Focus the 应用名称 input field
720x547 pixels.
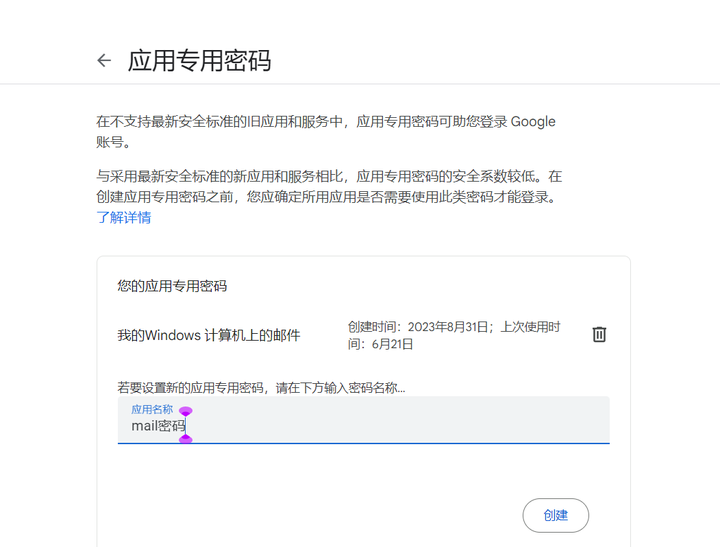pyautogui.click(x=363, y=420)
